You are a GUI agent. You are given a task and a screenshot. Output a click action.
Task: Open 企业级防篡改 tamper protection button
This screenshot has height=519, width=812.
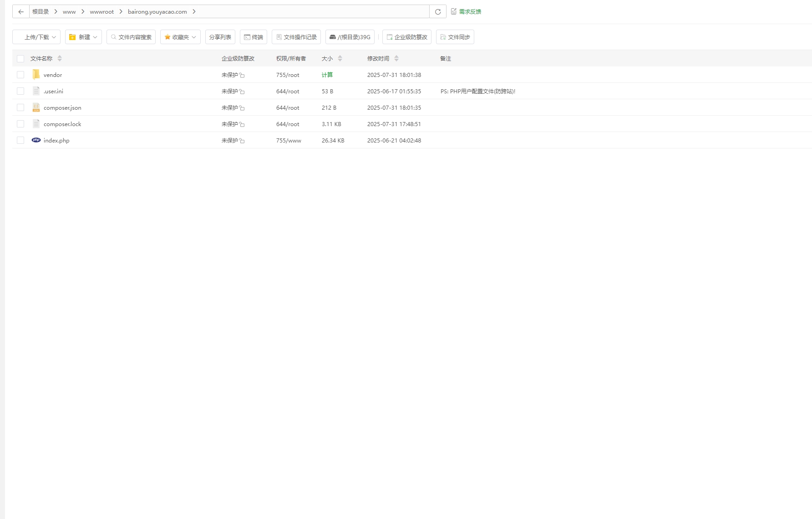(407, 37)
